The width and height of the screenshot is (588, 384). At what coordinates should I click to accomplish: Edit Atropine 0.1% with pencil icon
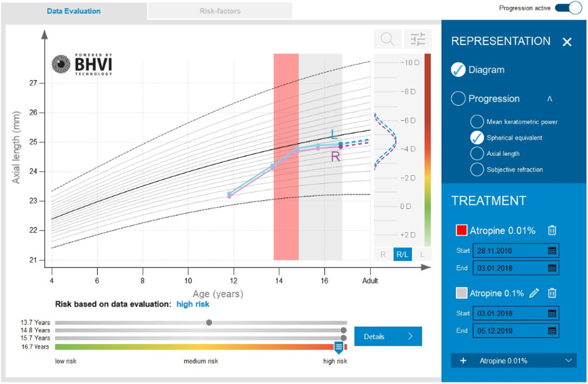(x=534, y=293)
